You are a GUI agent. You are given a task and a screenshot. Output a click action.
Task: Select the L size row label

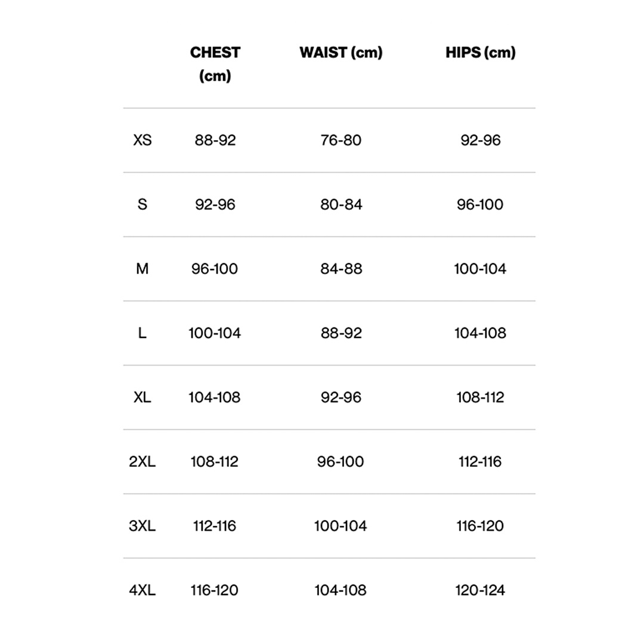click(142, 333)
